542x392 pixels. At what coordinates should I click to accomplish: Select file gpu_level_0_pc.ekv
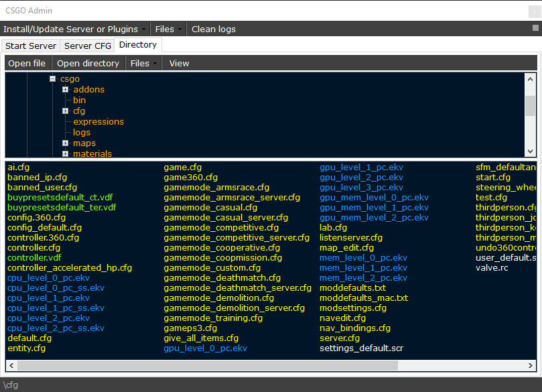(205, 348)
